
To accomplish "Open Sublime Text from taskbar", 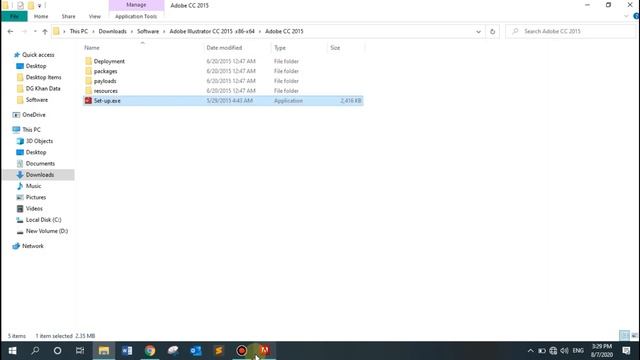I will coord(218,351).
